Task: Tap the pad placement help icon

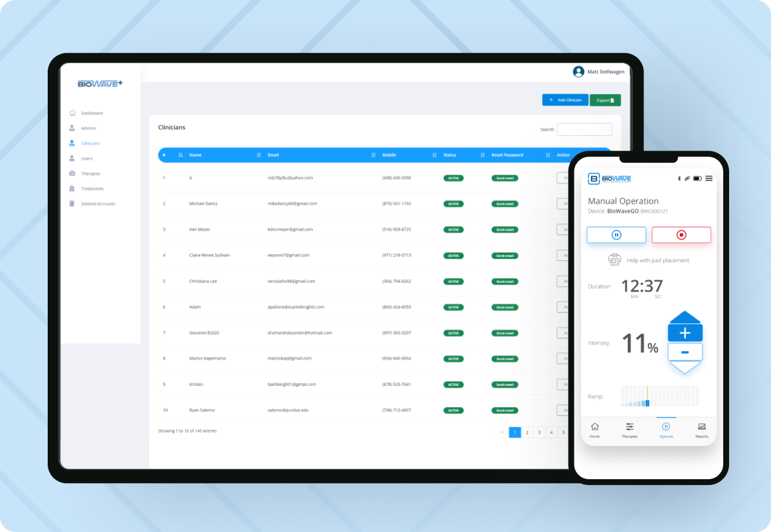Action: (x=614, y=260)
